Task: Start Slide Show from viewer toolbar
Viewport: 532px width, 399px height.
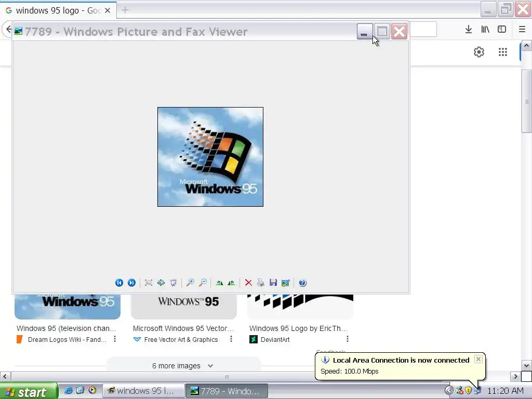Action: [174, 283]
